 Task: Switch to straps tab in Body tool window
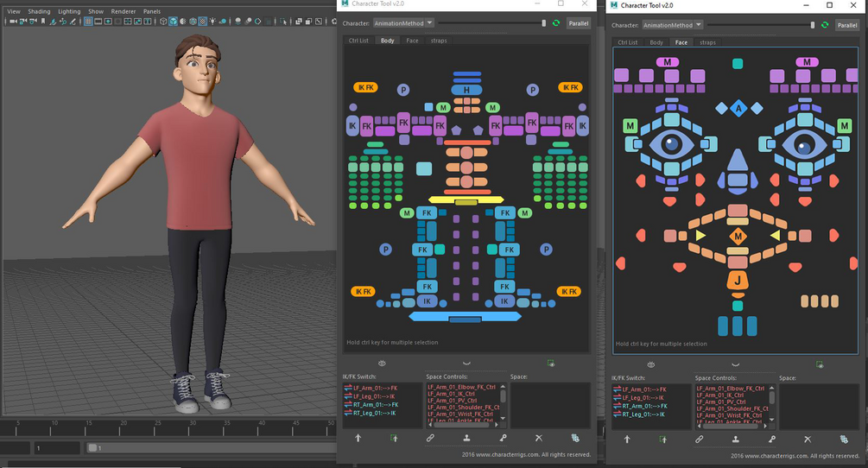[x=439, y=41]
